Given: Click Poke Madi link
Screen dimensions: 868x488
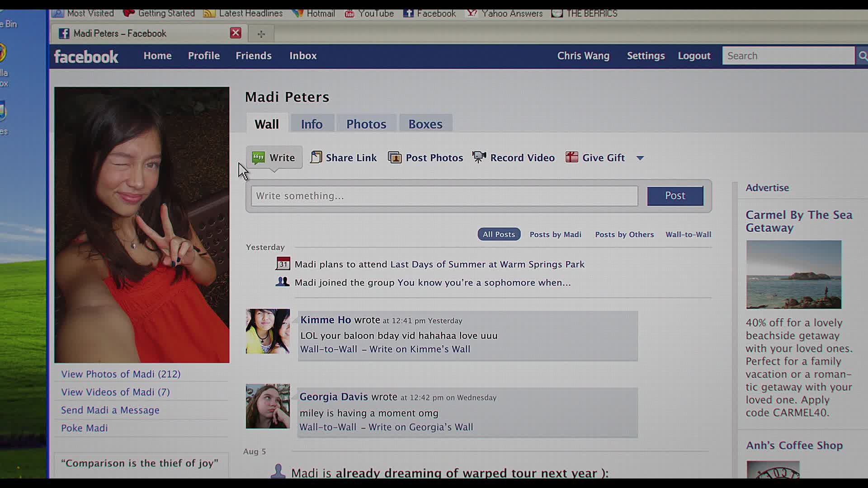Looking at the screenshot, I should point(85,428).
